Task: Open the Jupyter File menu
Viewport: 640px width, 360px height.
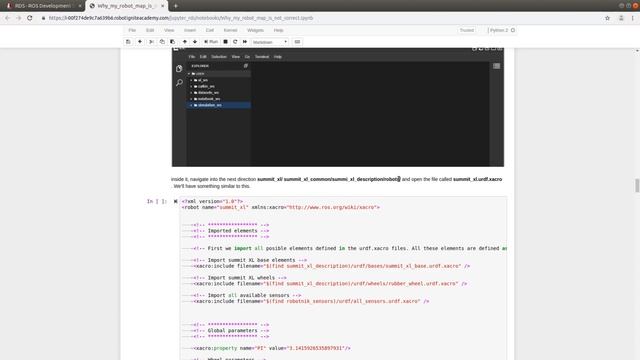Action: [x=132, y=30]
